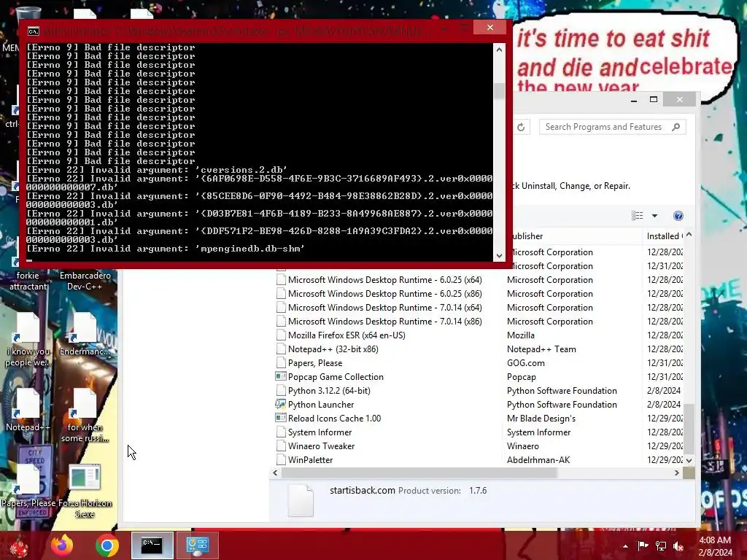Click the Reload Icons Cache list icon

click(x=281, y=418)
